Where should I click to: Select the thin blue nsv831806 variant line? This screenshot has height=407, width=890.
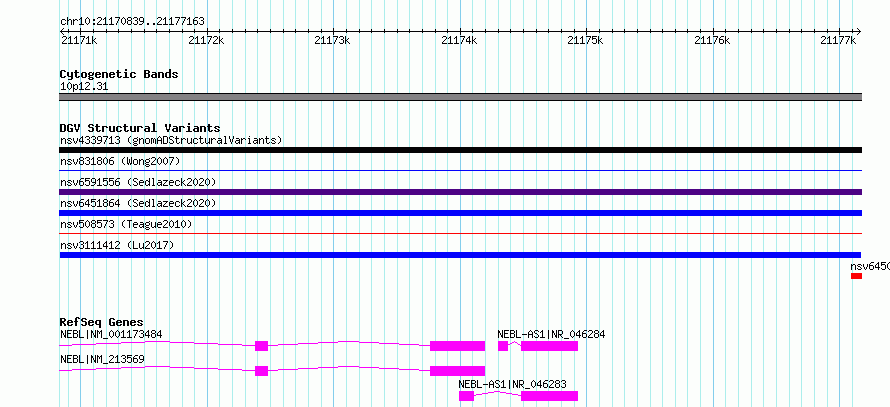coord(461,170)
